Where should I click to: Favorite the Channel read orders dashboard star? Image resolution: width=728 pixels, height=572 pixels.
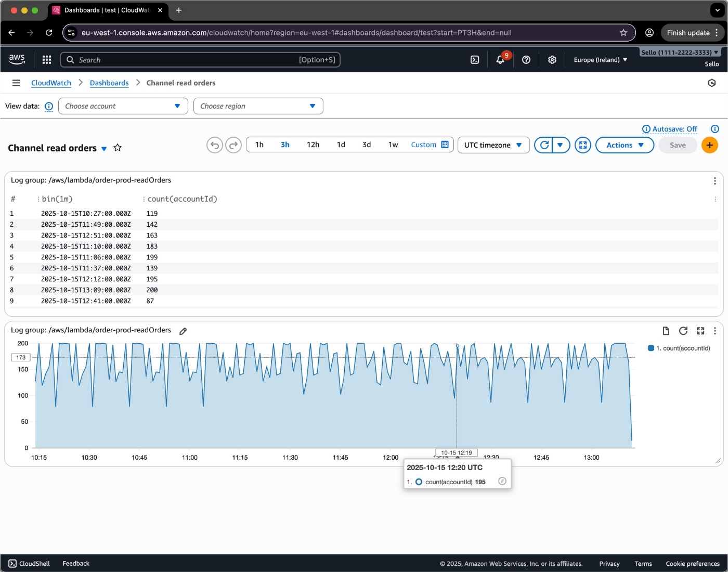pos(118,148)
